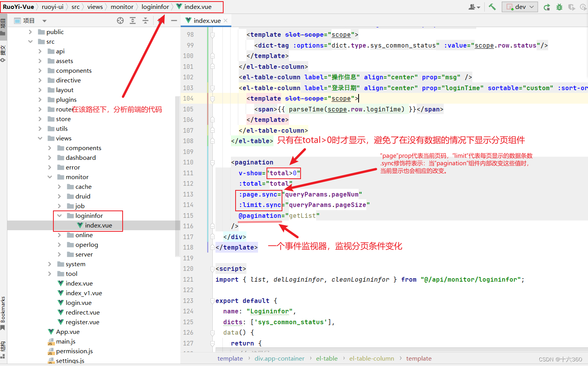The width and height of the screenshot is (588, 366).
Task: Open App.vue file in tree
Action: 68,332
